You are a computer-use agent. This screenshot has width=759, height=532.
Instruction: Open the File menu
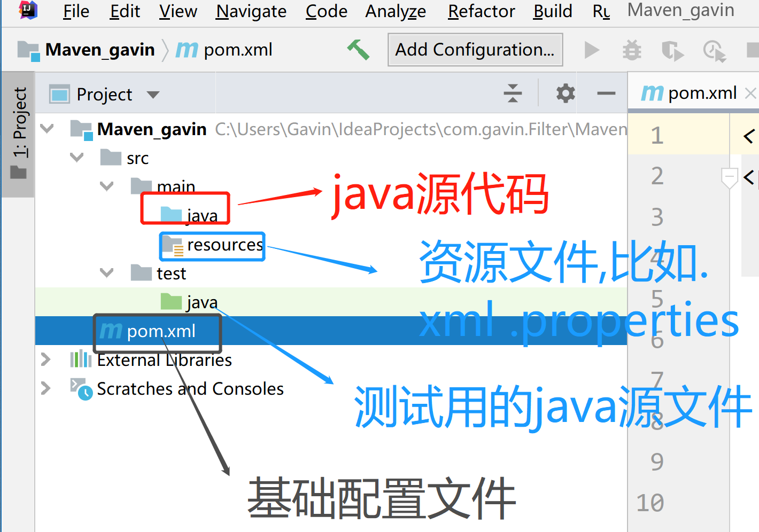[76, 11]
